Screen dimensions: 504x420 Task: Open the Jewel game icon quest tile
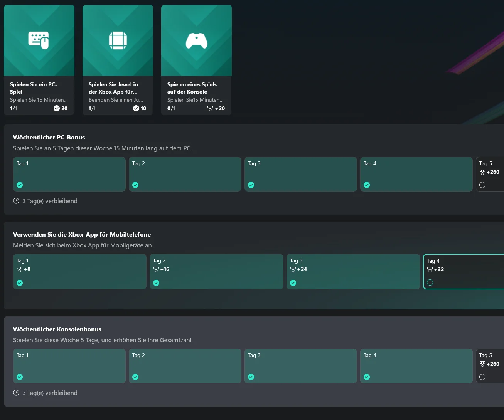(118, 60)
